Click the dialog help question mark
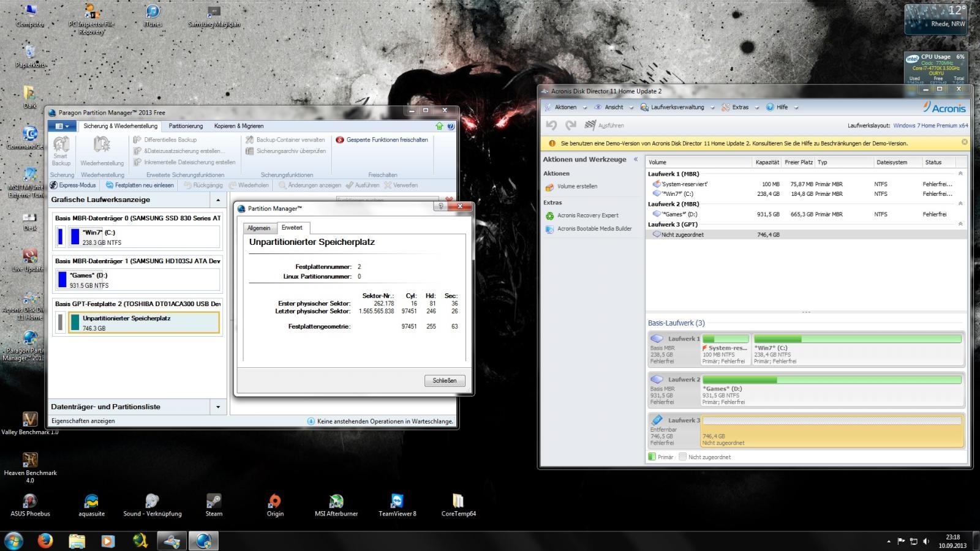Screen dimensions: 980x551 [x=441, y=207]
